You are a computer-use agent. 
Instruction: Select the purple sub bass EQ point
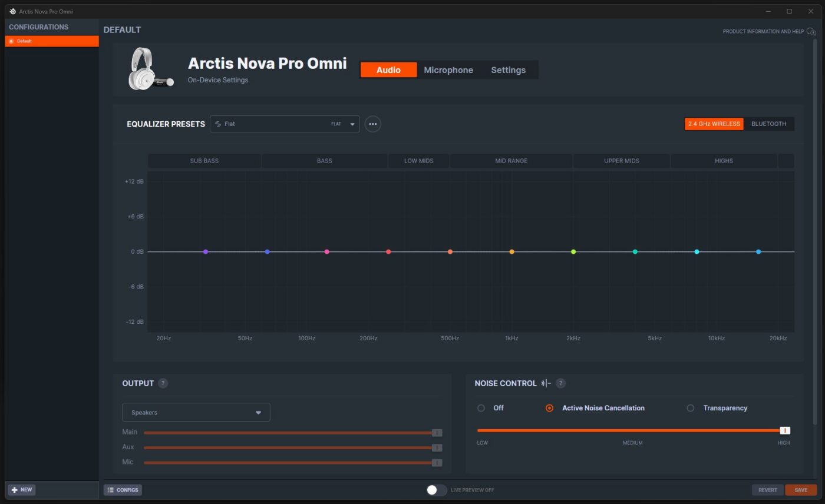(x=206, y=252)
